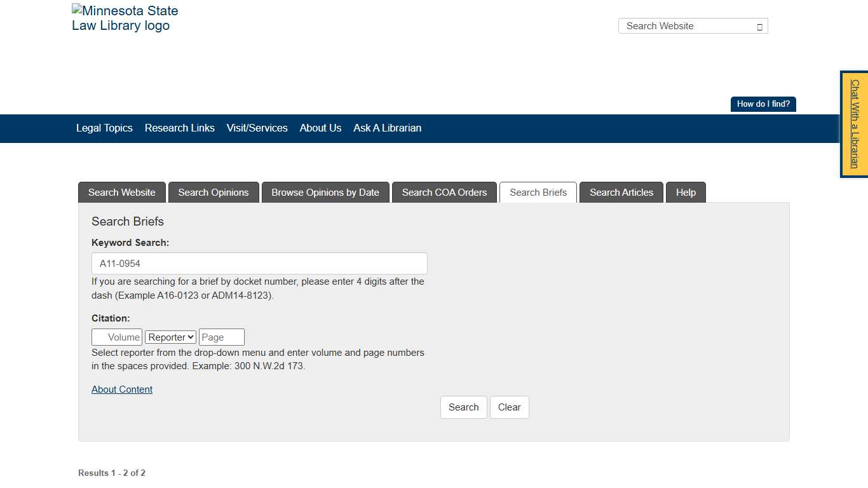Switch to the Search Opinions tab

214,193
